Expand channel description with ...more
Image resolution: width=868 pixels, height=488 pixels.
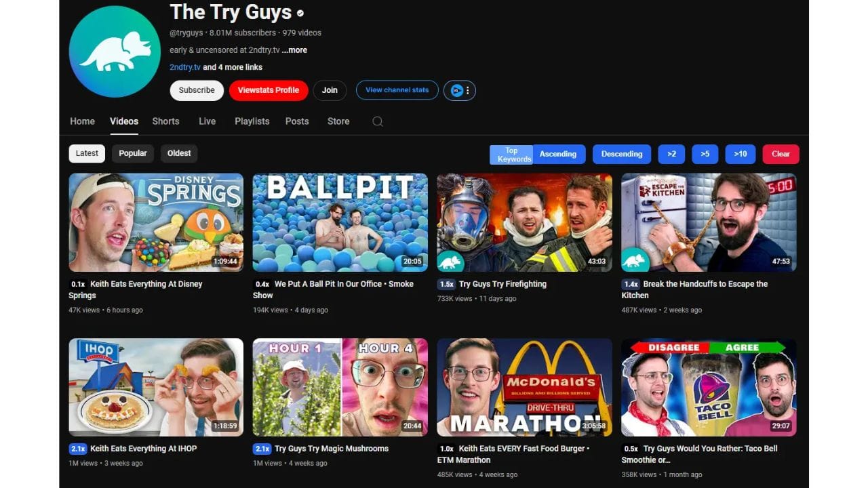tap(294, 50)
